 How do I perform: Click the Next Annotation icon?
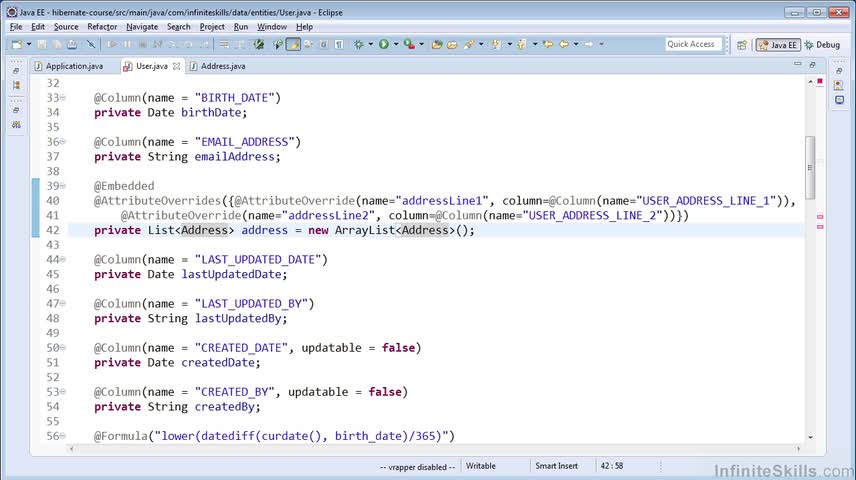pyautogui.click(x=496, y=44)
